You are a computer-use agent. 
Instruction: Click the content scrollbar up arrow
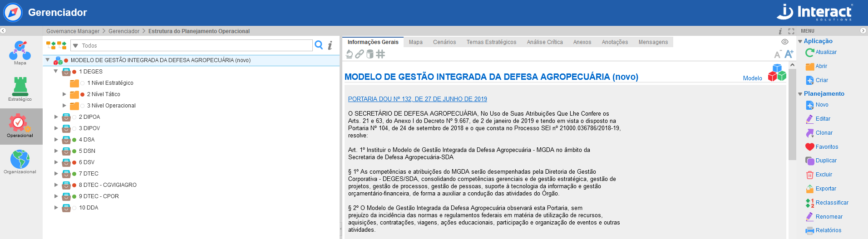(792, 65)
